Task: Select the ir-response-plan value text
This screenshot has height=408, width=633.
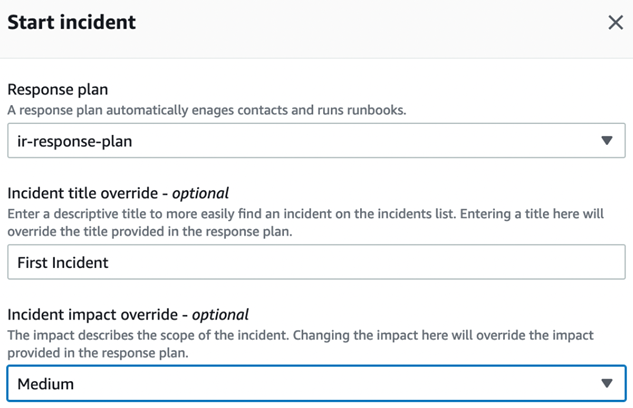Action: [75, 141]
